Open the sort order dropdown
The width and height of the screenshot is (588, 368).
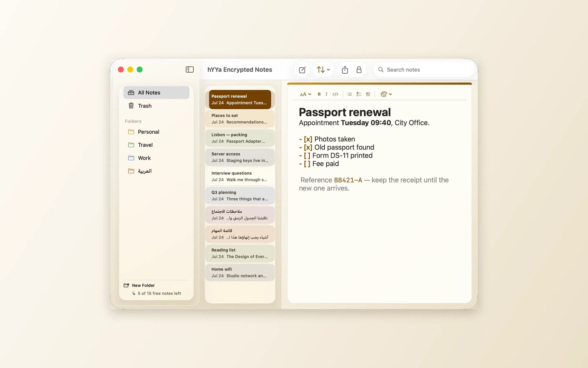[x=323, y=70]
